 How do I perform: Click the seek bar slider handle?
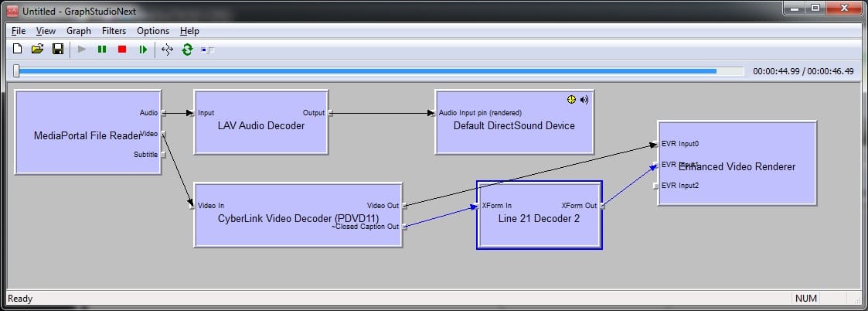point(16,71)
